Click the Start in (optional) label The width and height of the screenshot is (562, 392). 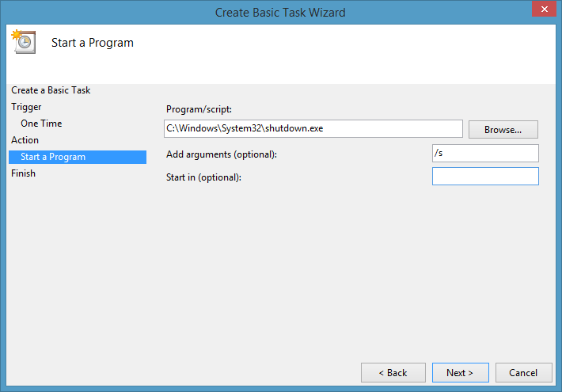(203, 177)
